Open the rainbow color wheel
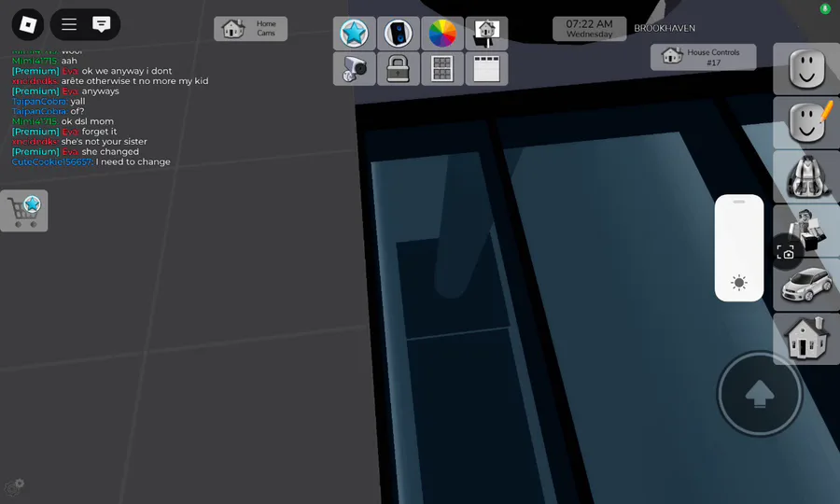840x504 pixels. click(x=442, y=34)
